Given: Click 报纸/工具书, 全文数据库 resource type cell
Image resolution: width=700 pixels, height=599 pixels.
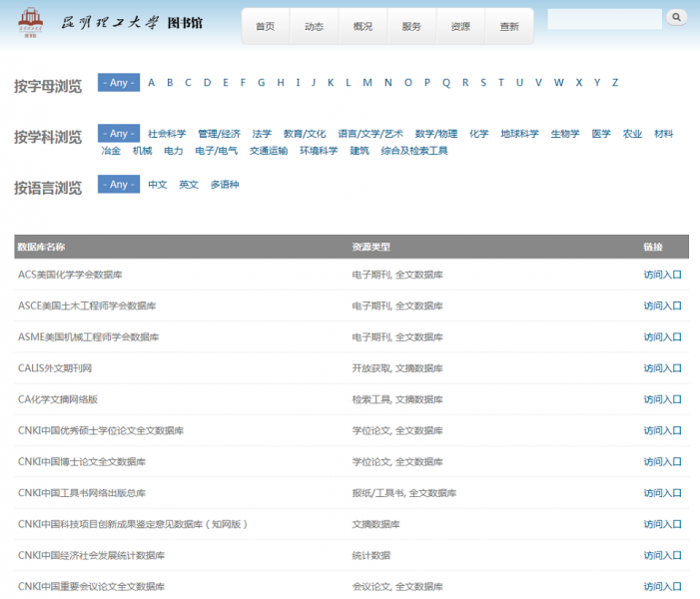Looking at the screenshot, I should 404,493.
